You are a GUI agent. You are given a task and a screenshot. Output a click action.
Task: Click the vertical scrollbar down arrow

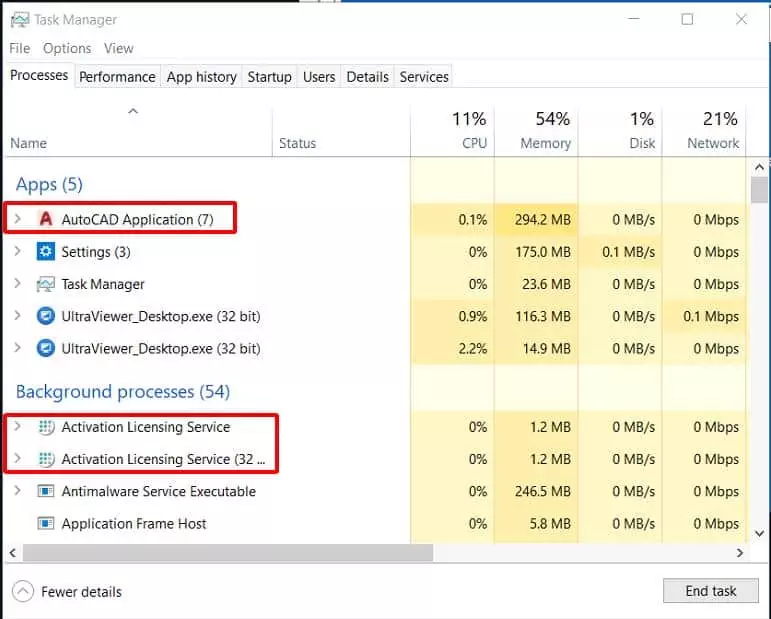(759, 533)
